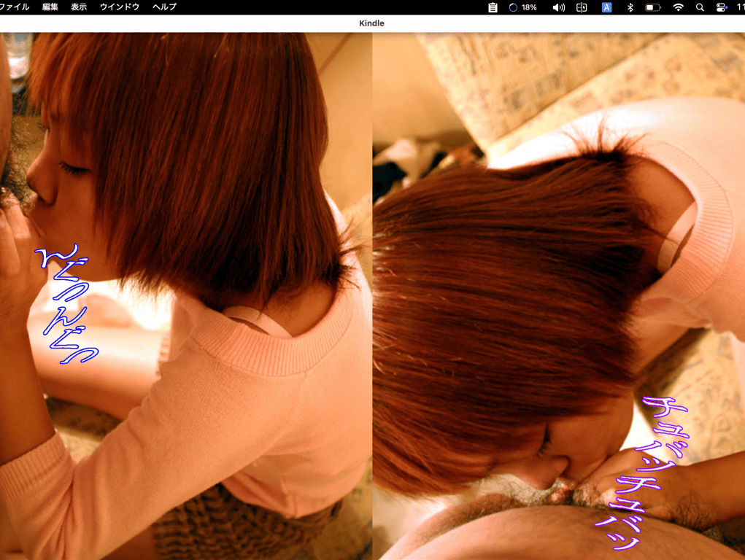Screen dimensions: 745x560
Task: Click the left page of the Kindle spread
Action: (186, 296)
